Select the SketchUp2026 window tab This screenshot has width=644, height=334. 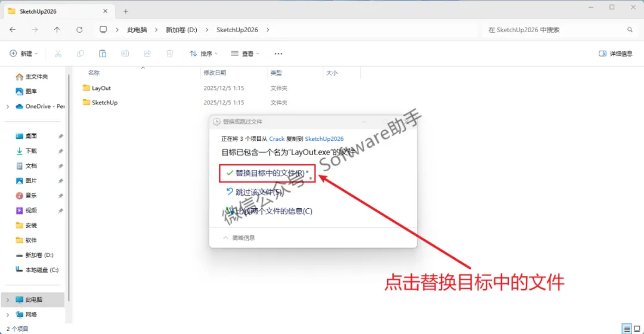[x=57, y=11]
